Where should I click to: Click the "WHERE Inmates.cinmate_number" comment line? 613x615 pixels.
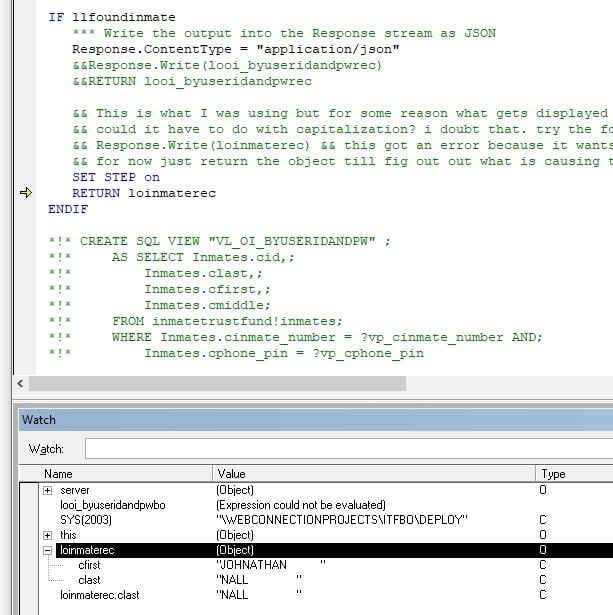(295, 337)
